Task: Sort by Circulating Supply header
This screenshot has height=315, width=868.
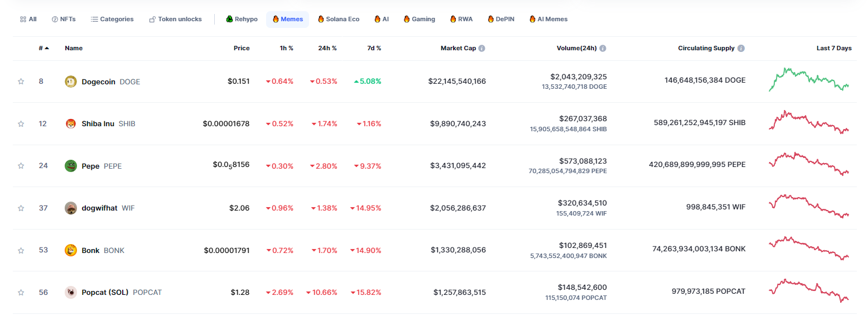Action: pos(706,48)
